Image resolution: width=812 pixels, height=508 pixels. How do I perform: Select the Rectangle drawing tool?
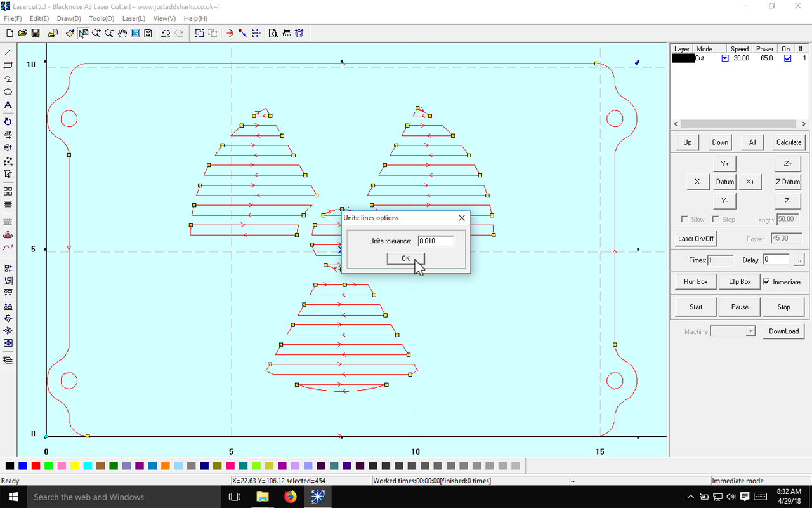pos(8,65)
